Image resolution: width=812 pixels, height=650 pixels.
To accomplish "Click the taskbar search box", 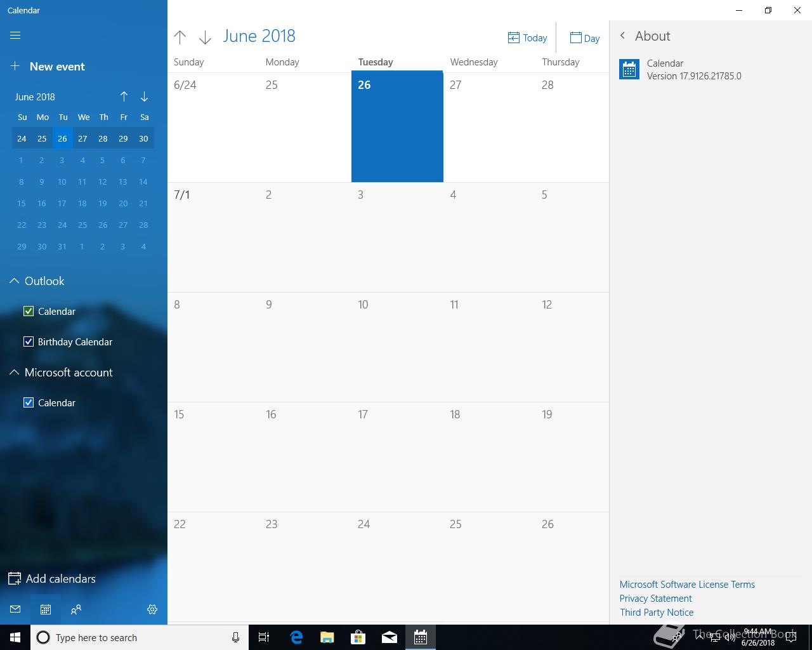I will tap(139, 637).
